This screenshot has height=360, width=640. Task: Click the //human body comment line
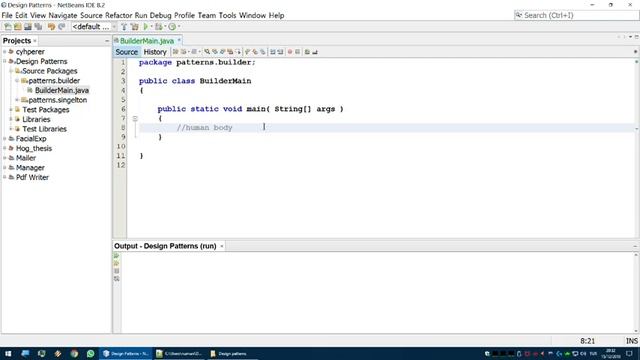(204, 128)
